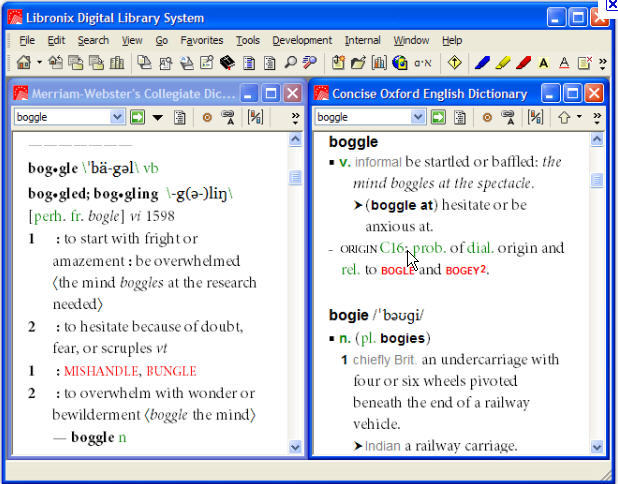
Task: Click the library shelf books icon
Action: click(x=117, y=62)
